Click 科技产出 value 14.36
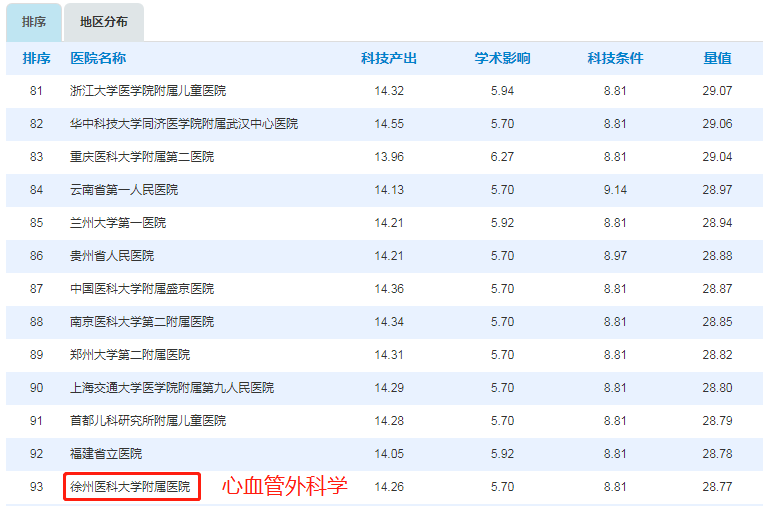 click(389, 288)
